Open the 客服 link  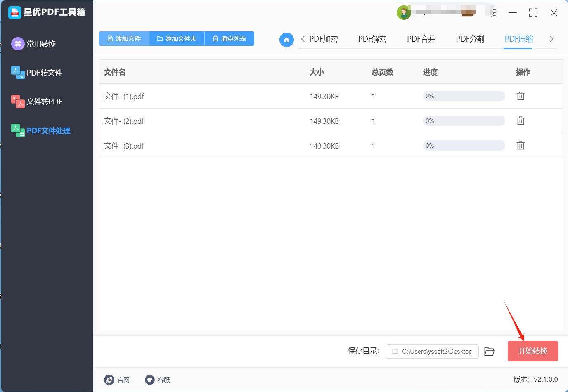tap(164, 380)
